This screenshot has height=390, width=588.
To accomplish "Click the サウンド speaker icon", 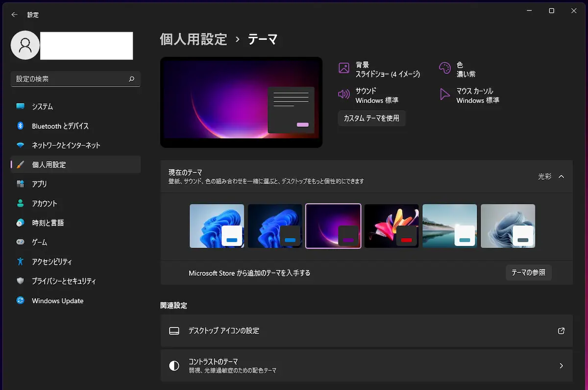I will coord(344,94).
